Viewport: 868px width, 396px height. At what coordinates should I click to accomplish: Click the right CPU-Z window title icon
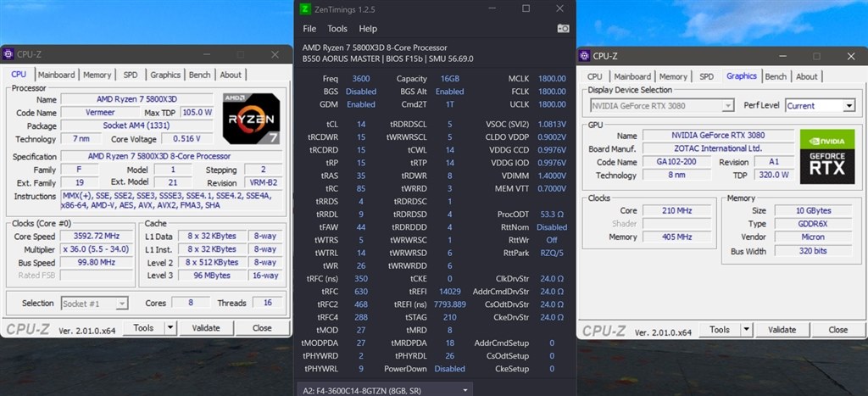[x=584, y=55]
